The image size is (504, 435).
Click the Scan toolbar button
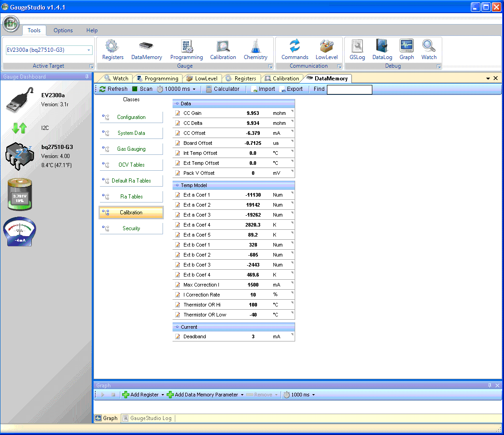point(142,89)
